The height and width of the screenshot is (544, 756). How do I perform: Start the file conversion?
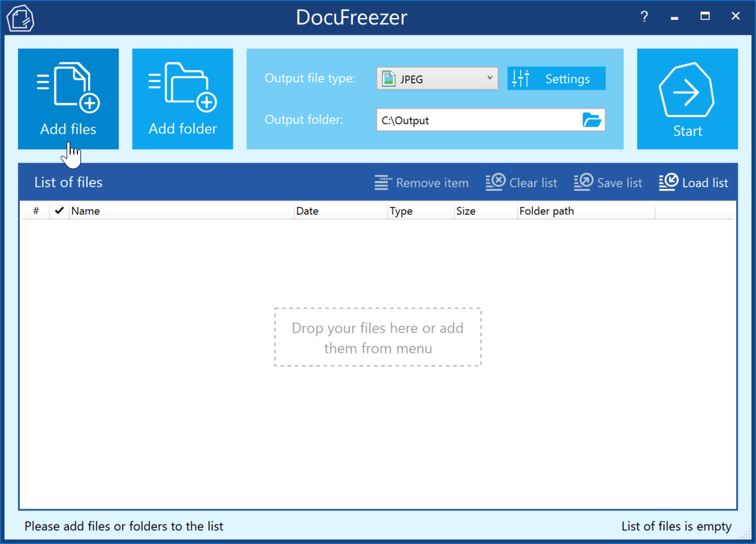click(x=688, y=99)
